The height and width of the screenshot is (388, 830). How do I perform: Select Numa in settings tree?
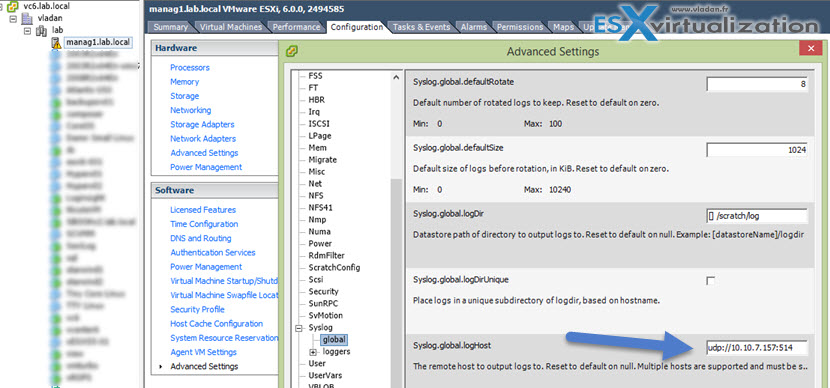pos(319,231)
